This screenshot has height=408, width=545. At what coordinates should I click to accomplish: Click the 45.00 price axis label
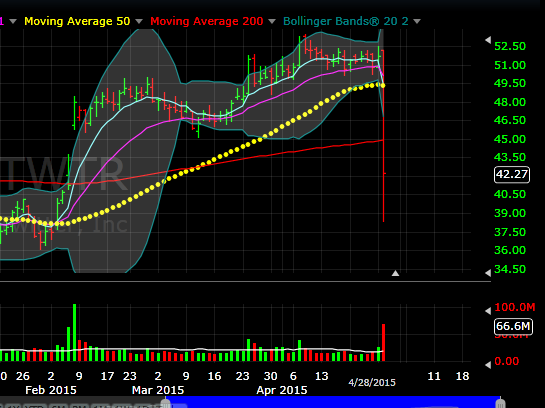(510, 139)
